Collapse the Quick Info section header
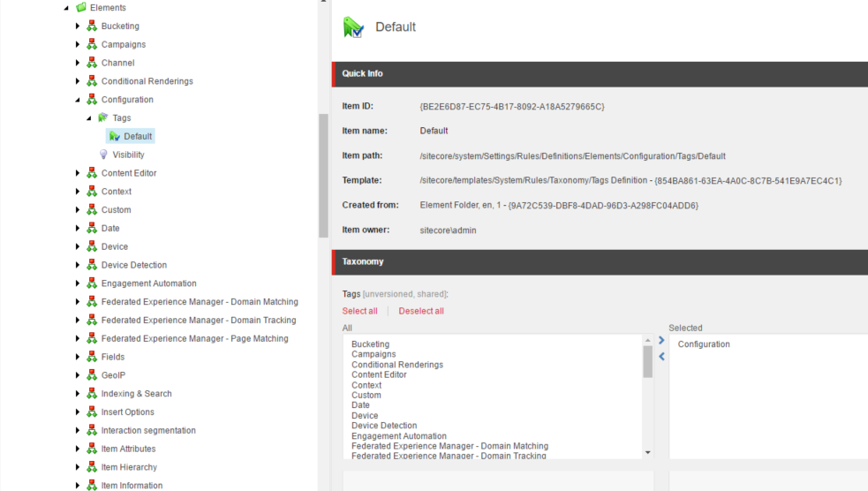Viewport: 868px width, 491px height. pos(600,73)
